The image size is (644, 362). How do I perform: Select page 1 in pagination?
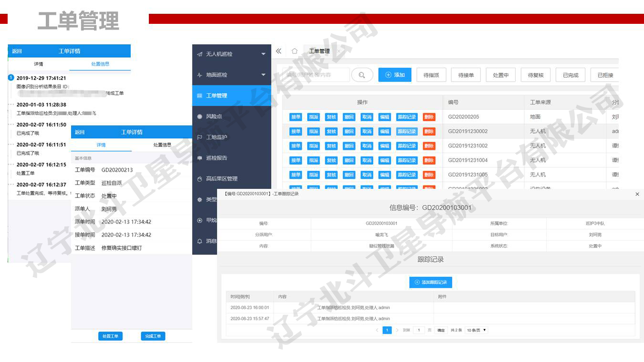tap(387, 330)
